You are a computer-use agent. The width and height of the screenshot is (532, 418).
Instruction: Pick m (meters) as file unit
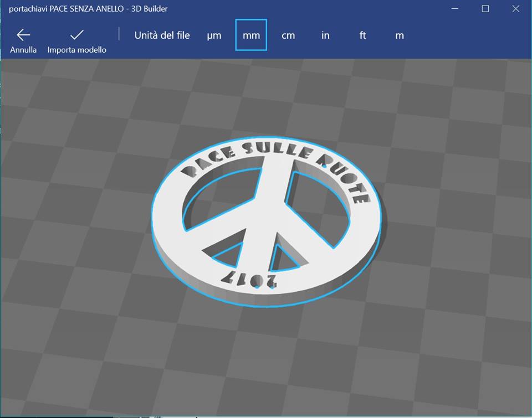coord(400,35)
